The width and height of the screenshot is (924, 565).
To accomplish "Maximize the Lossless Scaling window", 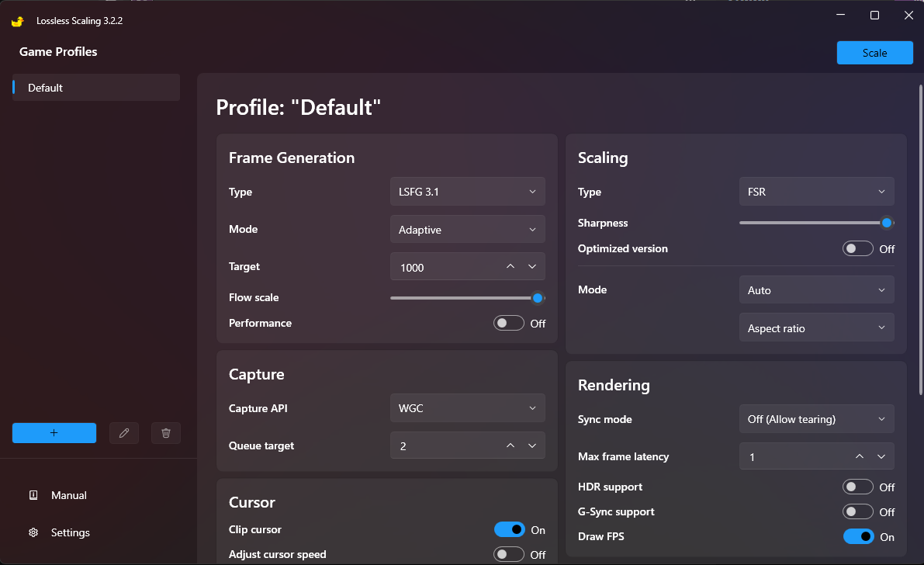I will pos(874,16).
